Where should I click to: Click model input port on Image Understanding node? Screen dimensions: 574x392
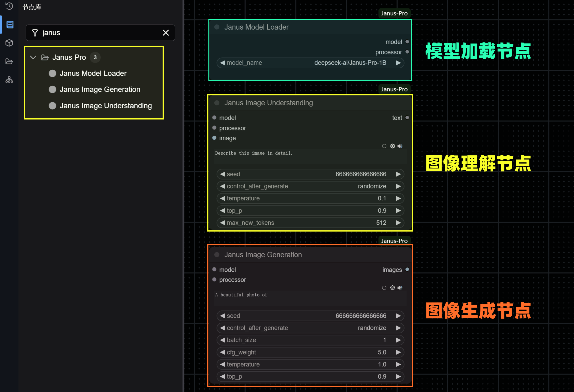[214, 117]
